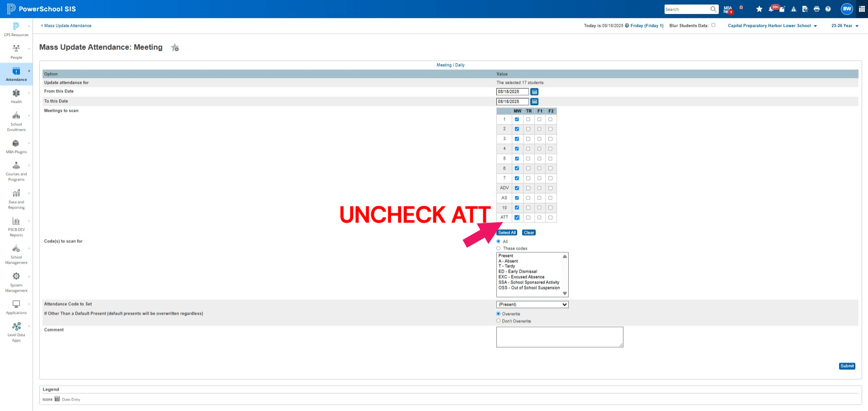Viewport: 868px width, 411px height.
Task: Submit the mass attendance update
Action: [x=847, y=366]
